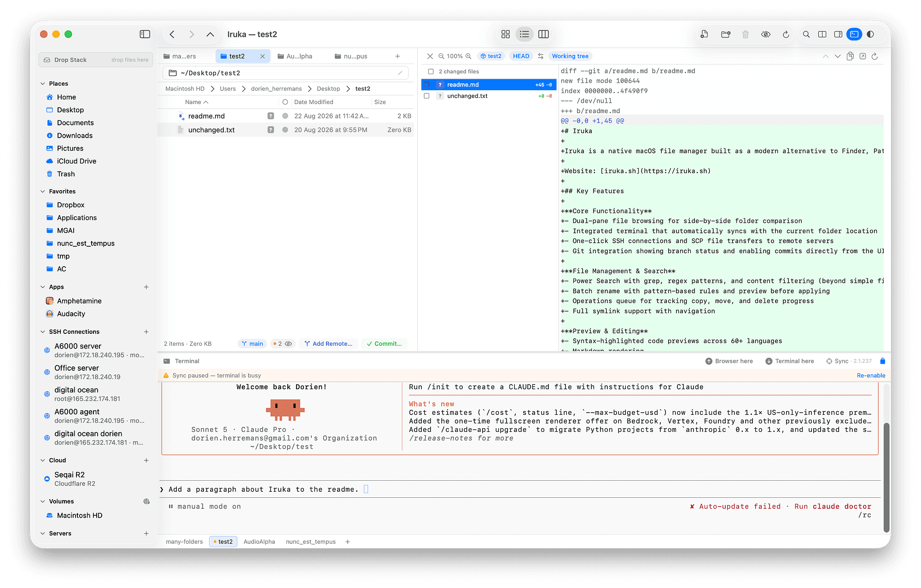Image resolution: width=921 pixels, height=588 pixels.
Task: Click Browser here button
Action: [729, 361]
